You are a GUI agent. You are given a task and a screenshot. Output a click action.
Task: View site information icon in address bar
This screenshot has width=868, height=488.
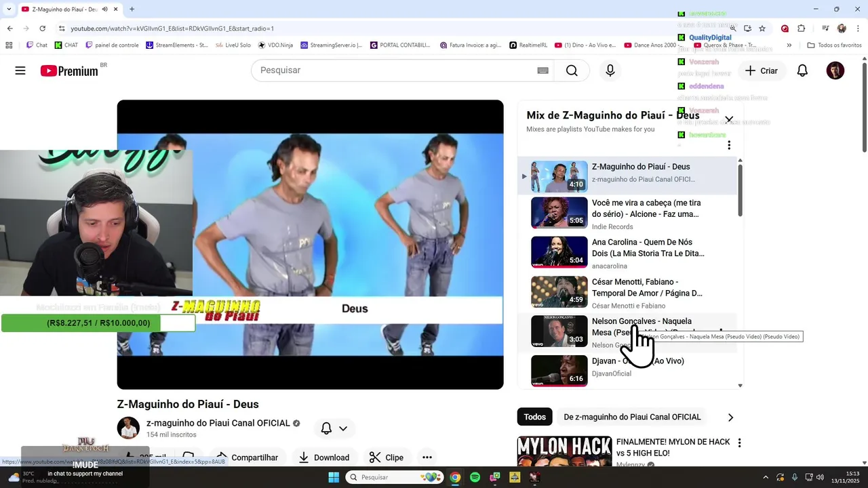click(x=62, y=28)
